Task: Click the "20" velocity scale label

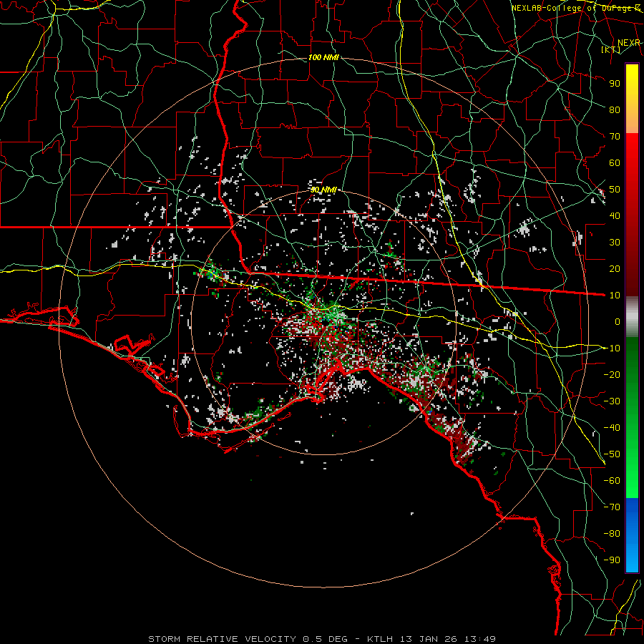Action: tap(615, 268)
